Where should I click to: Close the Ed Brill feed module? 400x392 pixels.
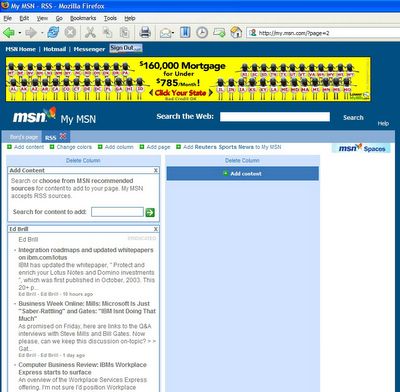(156, 229)
